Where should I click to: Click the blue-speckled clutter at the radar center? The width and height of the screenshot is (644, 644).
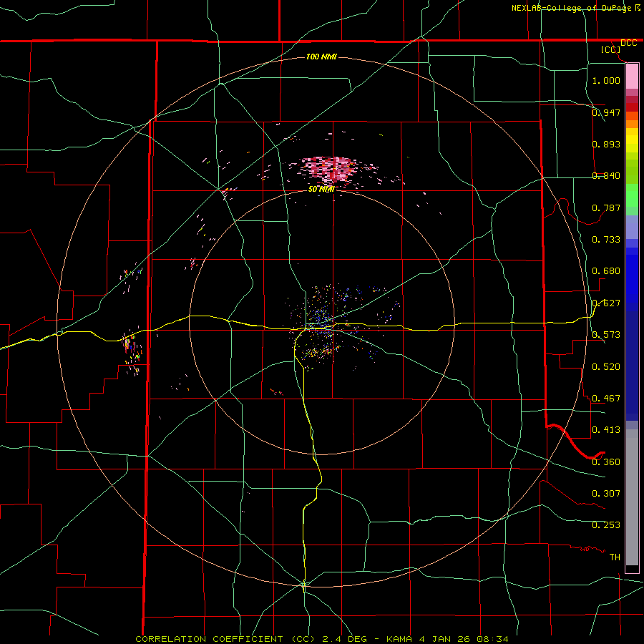pyautogui.click(x=323, y=321)
